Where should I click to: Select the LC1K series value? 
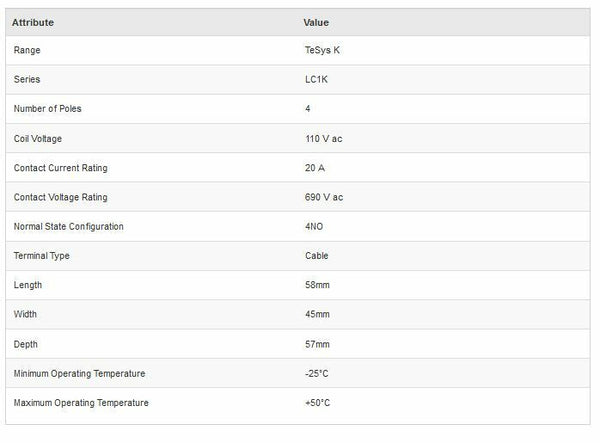[316, 79]
